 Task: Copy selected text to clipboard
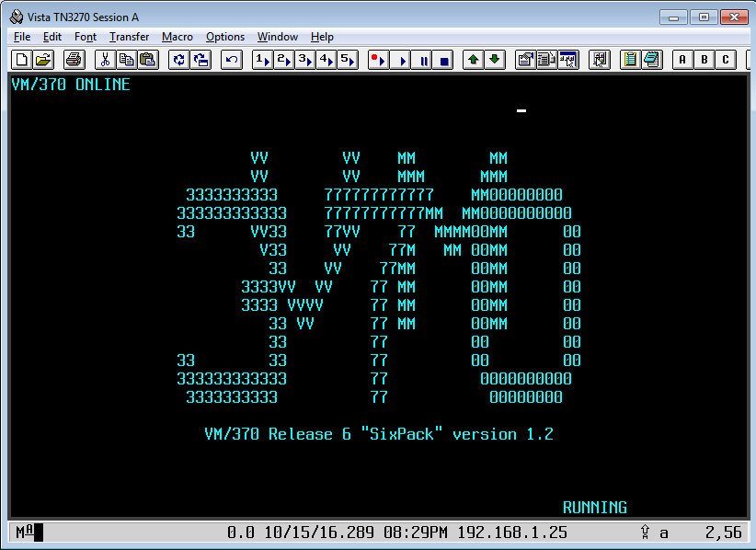126,59
